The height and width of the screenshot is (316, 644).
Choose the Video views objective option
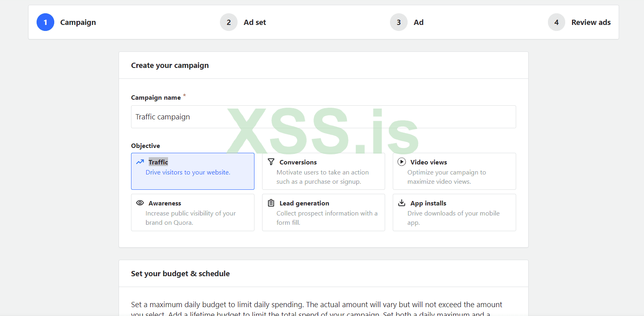pos(454,171)
